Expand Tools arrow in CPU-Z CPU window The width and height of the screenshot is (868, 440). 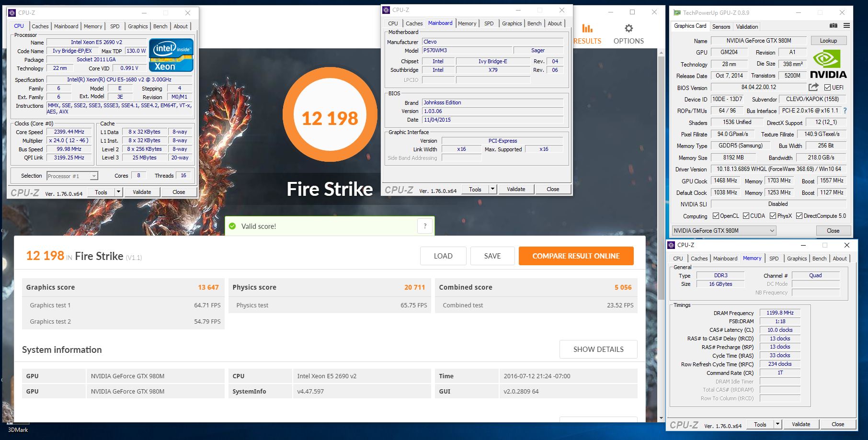(118, 192)
